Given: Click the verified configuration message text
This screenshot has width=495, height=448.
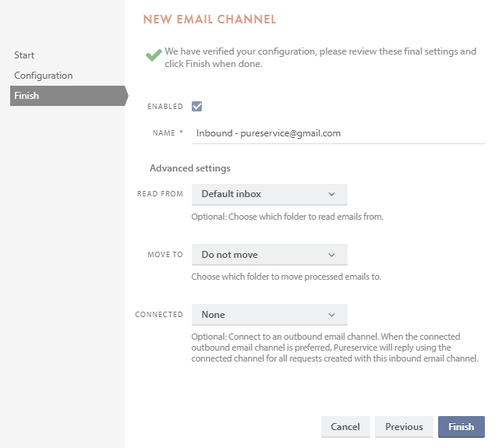Looking at the screenshot, I should (320, 58).
